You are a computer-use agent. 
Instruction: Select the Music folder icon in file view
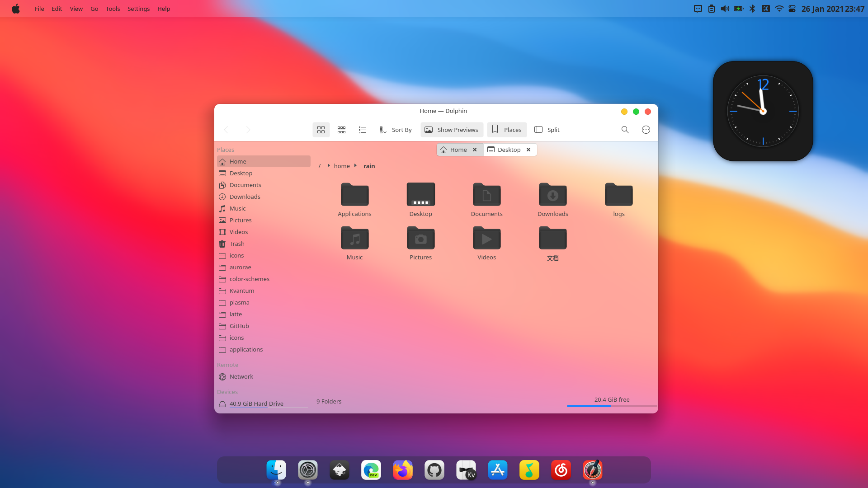tap(355, 238)
